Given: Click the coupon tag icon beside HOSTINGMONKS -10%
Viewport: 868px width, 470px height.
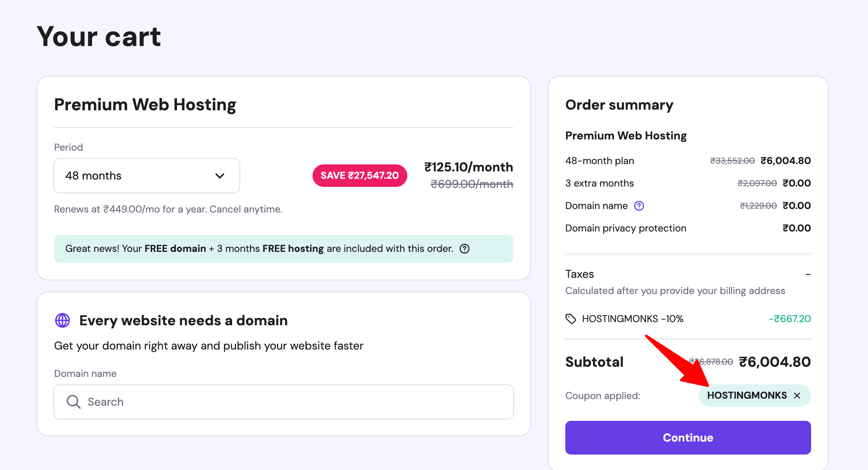Looking at the screenshot, I should [571, 319].
